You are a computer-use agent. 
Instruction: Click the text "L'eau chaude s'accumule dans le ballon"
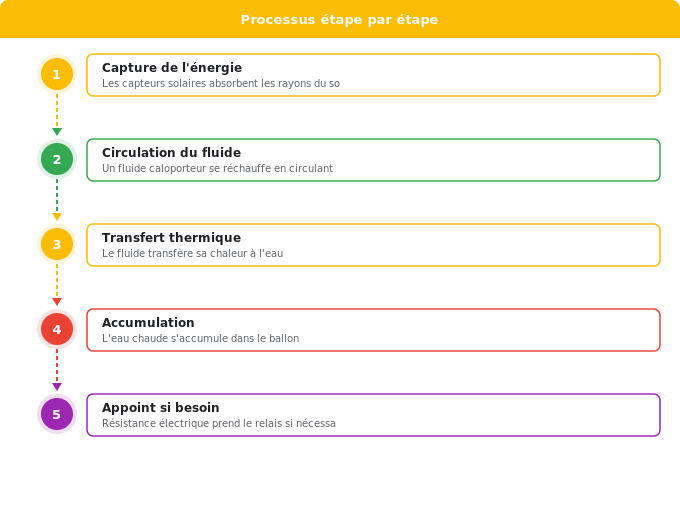pos(200,338)
